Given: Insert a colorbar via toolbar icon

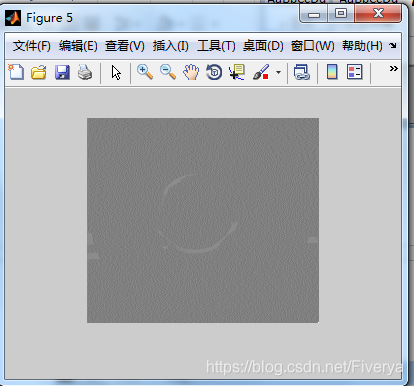Looking at the screenshot, I should [x=332, y=72].
